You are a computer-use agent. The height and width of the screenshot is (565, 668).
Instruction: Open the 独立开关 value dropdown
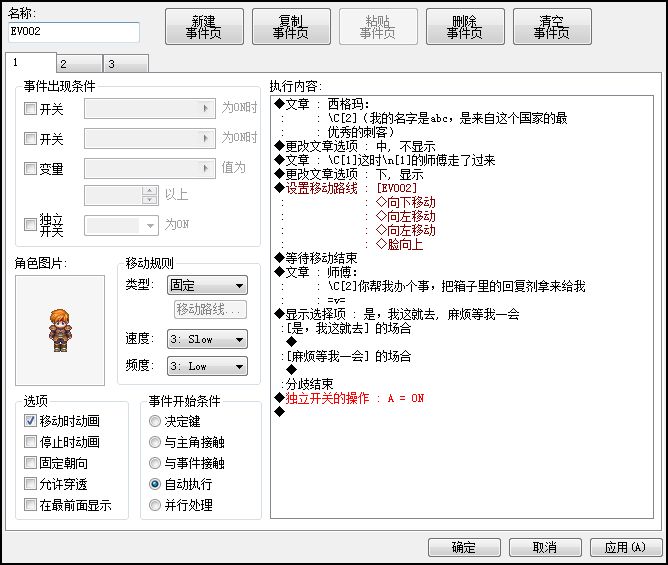[x=121, y=225]
